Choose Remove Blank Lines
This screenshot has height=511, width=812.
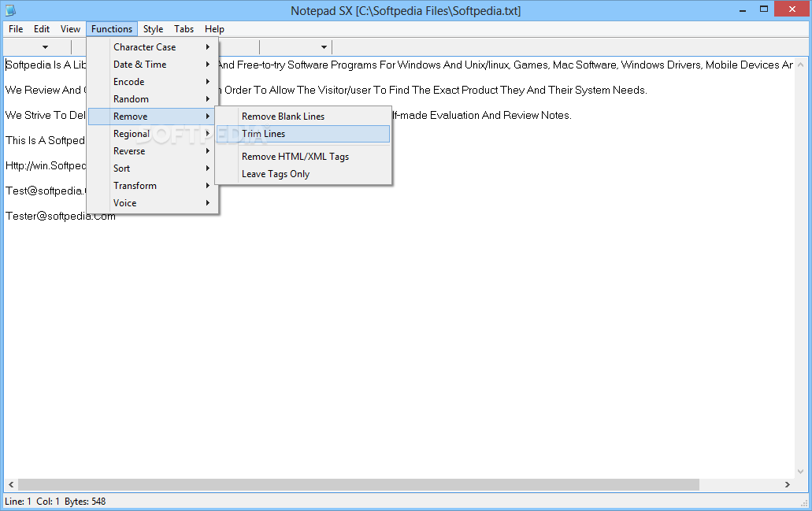coord(303,117)
